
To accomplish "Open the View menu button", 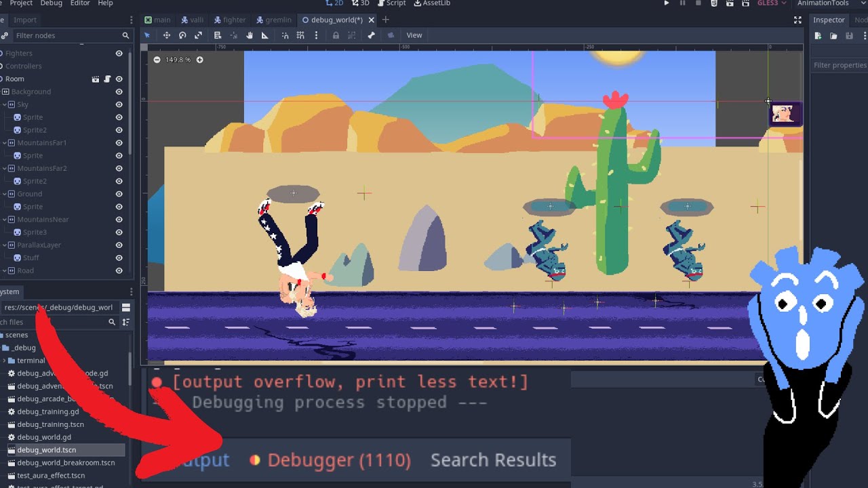I will point(414,35).
